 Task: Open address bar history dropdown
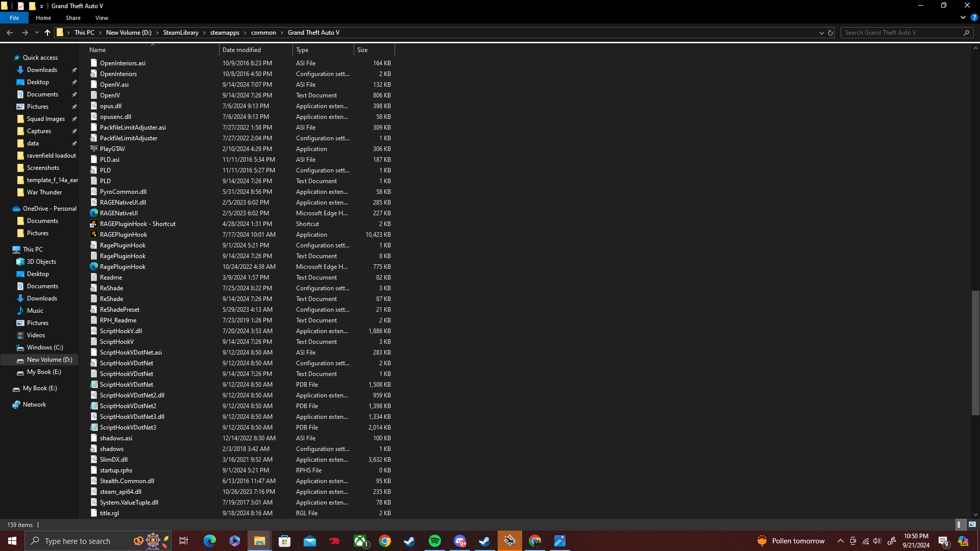coord(821,33)
